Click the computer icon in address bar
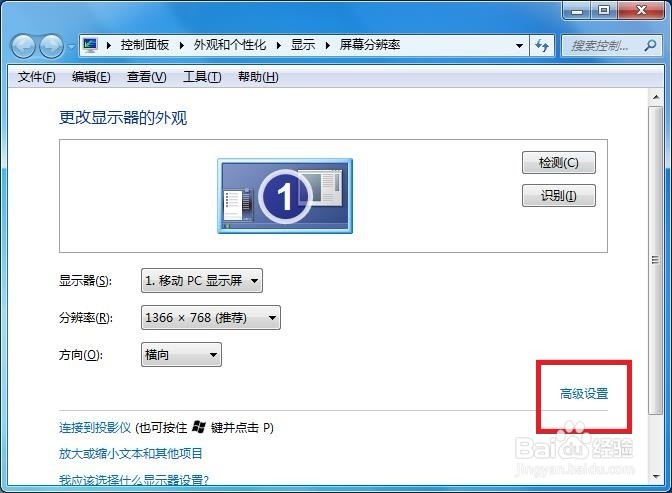 point(90,45)
